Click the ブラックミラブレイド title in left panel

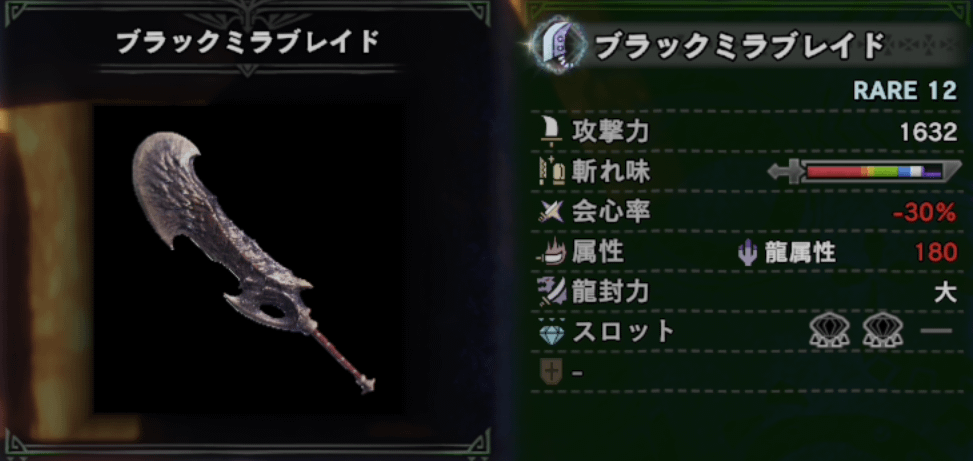[x=248, y=43]
